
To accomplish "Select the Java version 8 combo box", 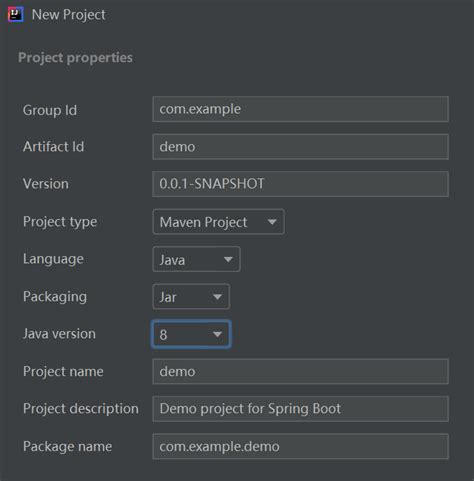I will (x=191, y=334).
